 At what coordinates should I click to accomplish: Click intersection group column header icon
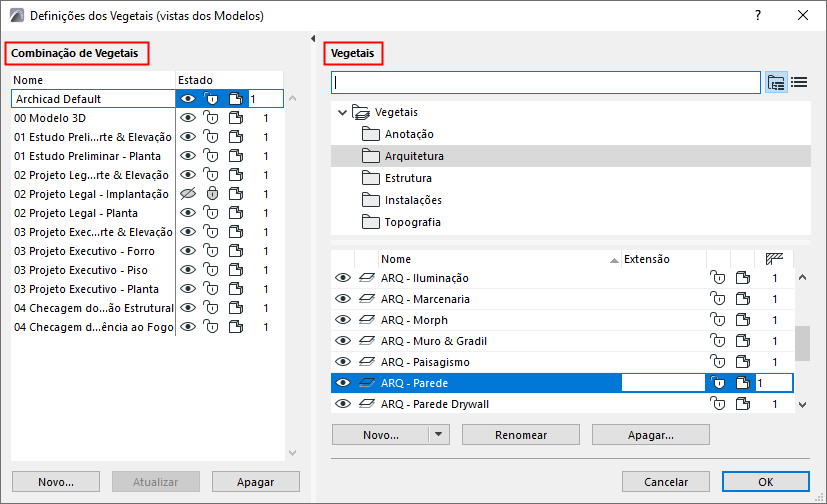pyautogui.click(x=774, y=259)
